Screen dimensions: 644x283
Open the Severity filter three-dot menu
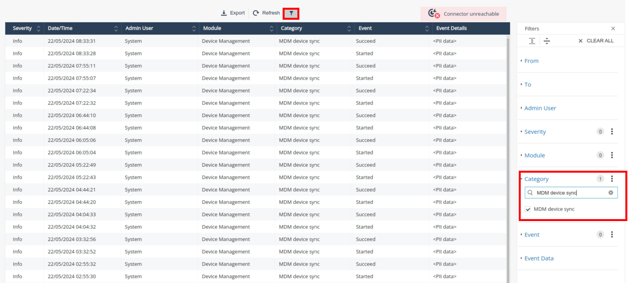coord(612,132)
